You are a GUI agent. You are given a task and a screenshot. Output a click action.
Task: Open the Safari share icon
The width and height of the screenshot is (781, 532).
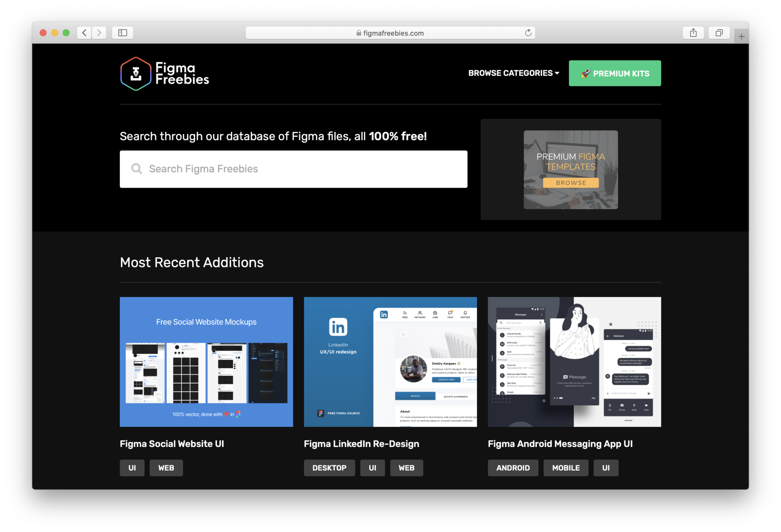[x=693, y=33]
